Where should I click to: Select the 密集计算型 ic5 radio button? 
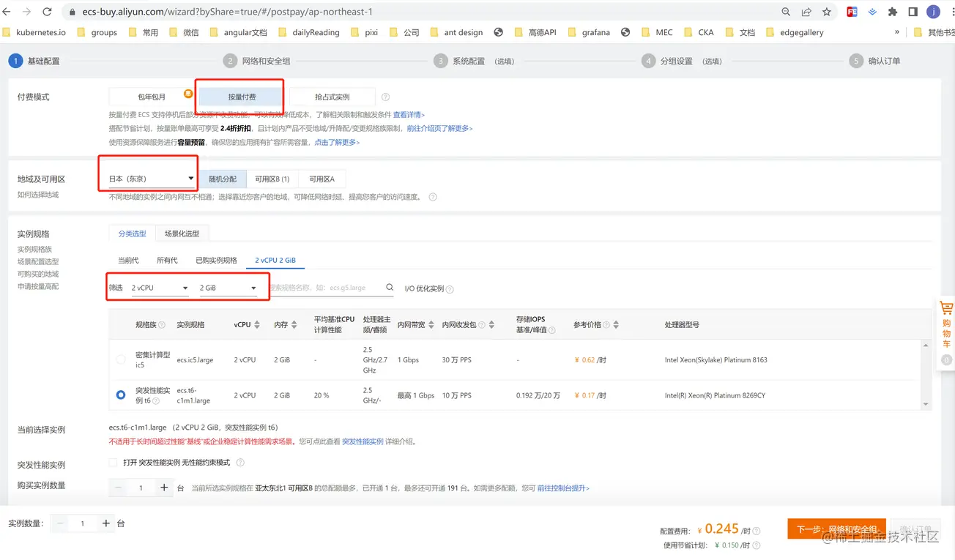[x=121, y=359]
